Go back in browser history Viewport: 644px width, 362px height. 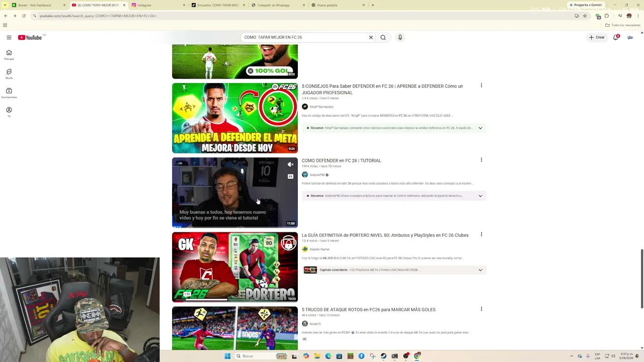[6, 16]
